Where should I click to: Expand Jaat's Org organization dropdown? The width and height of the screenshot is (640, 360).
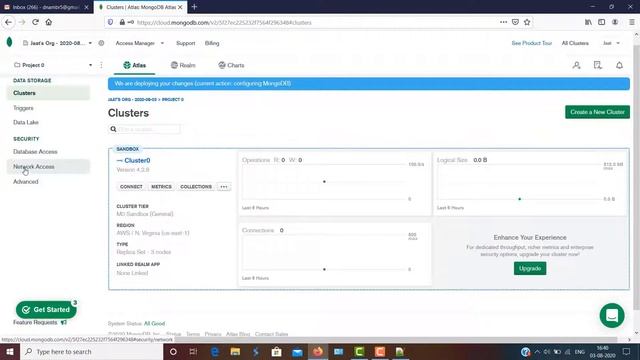coord(57,43)
